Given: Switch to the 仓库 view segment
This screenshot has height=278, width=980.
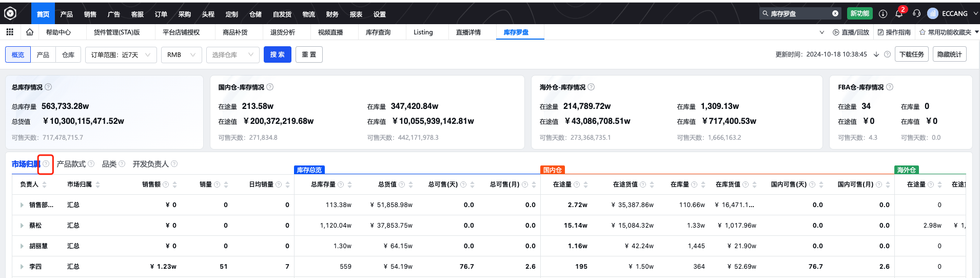Looking at the screenshot, I should click(x=68, y=54).
